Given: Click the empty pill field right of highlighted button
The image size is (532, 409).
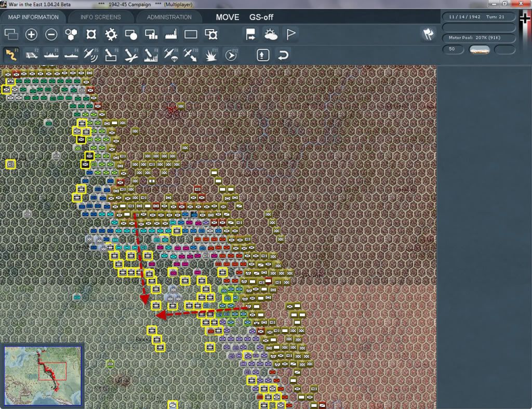Looking at the screenshot, I should click(504, 50).
